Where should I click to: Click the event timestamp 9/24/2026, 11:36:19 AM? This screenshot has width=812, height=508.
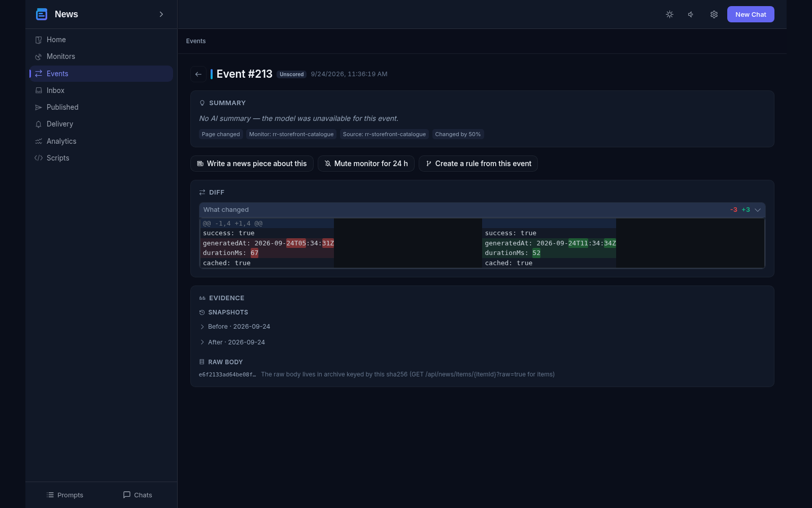349,74
